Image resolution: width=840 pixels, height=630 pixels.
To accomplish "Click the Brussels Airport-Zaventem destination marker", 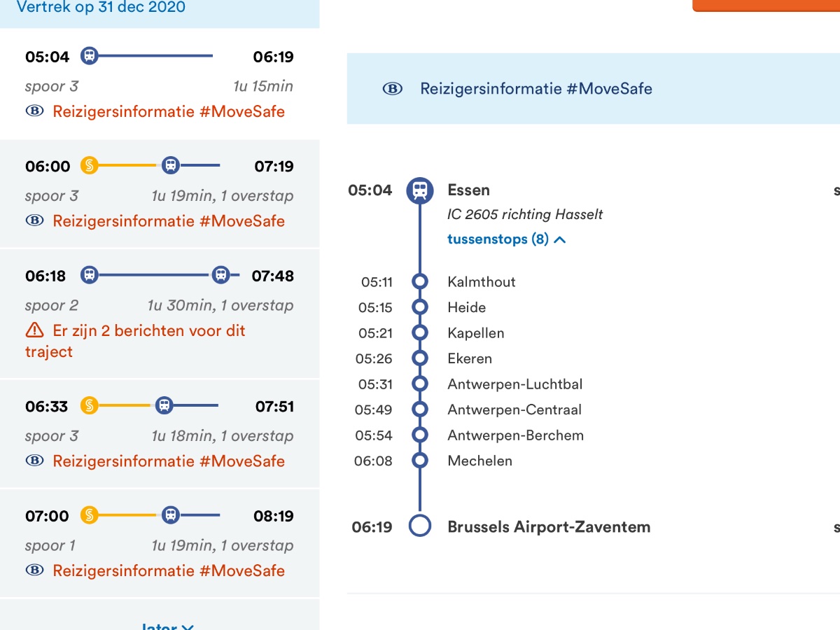I will [420, 526].
